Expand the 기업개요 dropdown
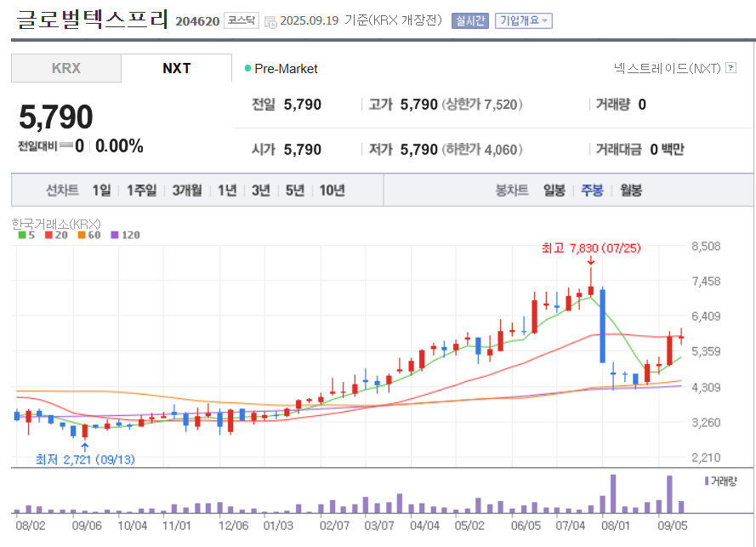This screenshot has width=756, height=547. tap(523, 20)
